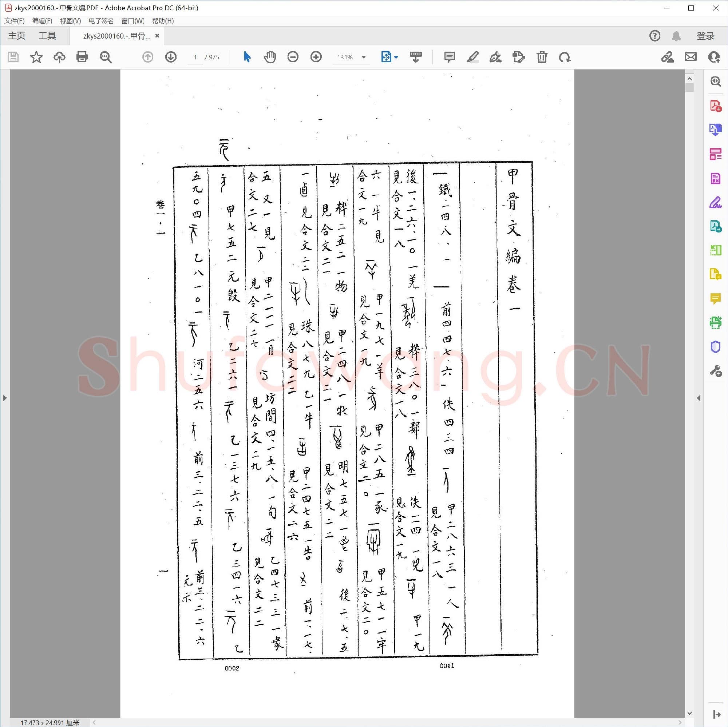Click the scrollbar down arrow

click(690, 713)
